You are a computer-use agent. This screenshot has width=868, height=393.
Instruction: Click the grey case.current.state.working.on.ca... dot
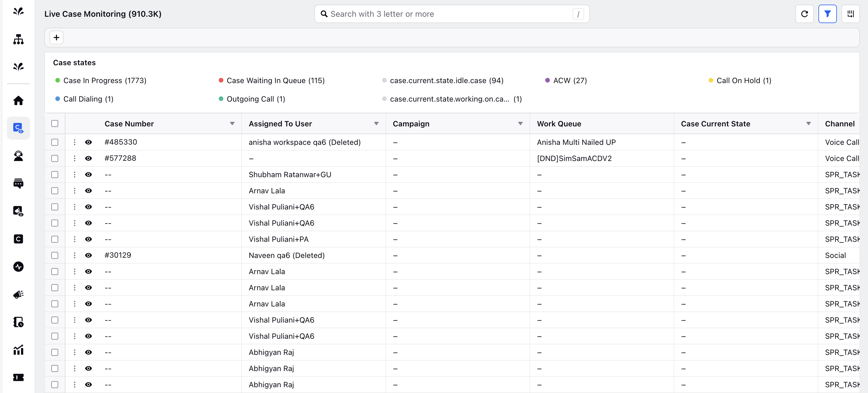pyautogui.click(x=384, y=99)
